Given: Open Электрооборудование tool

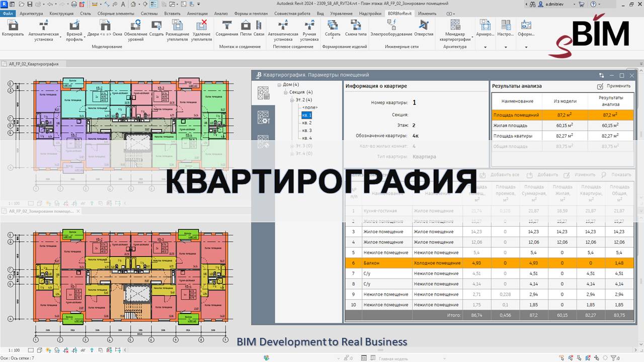Looking at the screenshot, I should (391, 28).
